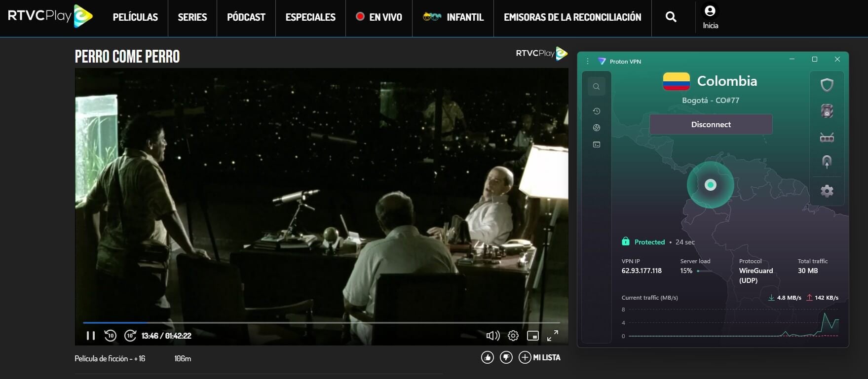Viewport: 868px width, 379px height.
Task: Open the Port Forwarding router icon
Action: click(827, 137)
